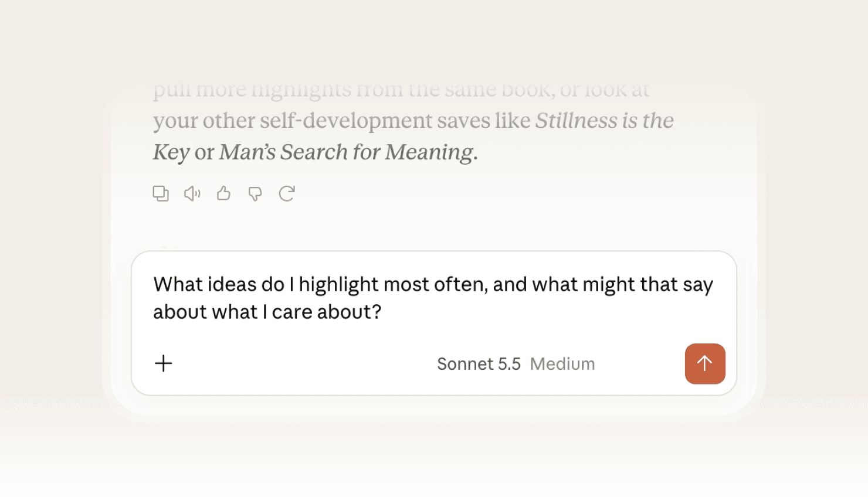Select the italic title Stillness is the
The image size is (868, 497).
(605, 121)
